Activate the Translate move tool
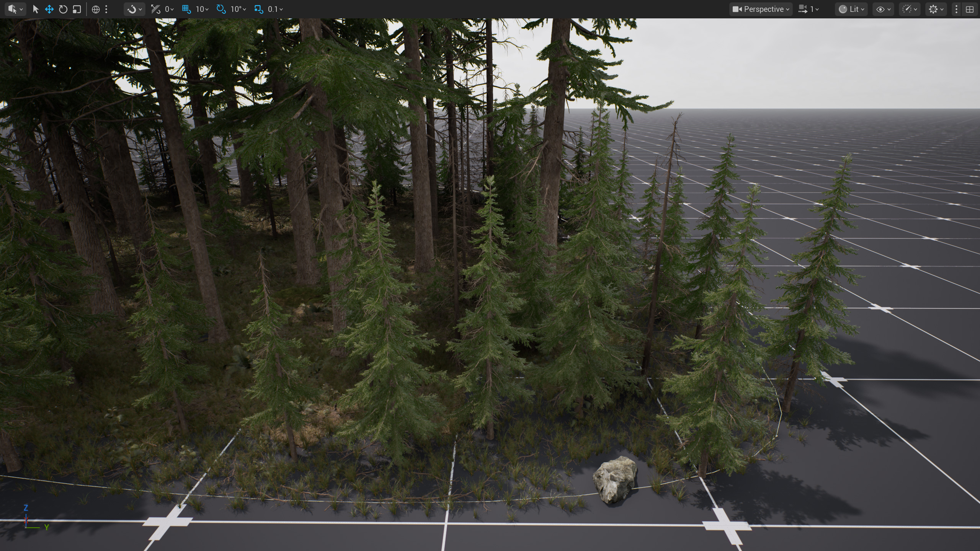Viewport: 980px width, 551px height. coord(49,9)
